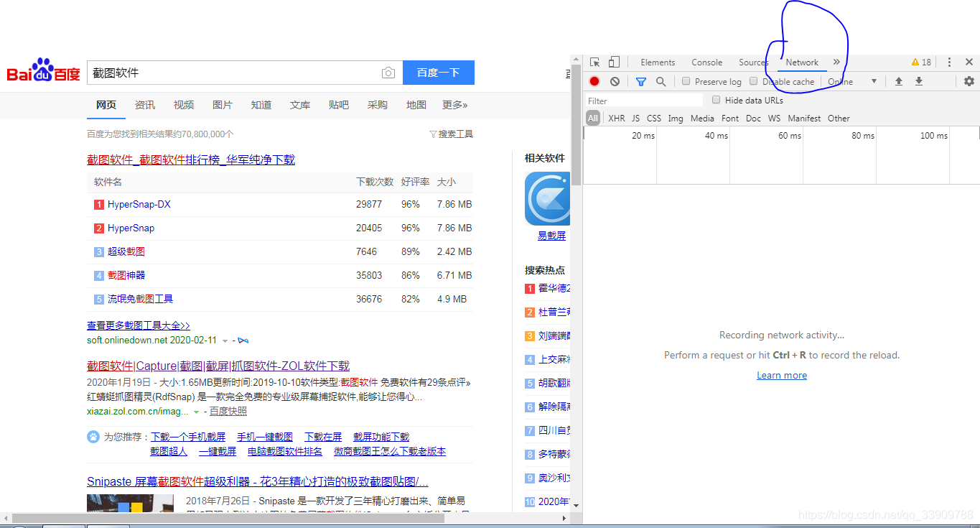Click Baidu icon after soft.onlinedown.net date
This screenshot has height=528, width=980.
coord(243,340)
